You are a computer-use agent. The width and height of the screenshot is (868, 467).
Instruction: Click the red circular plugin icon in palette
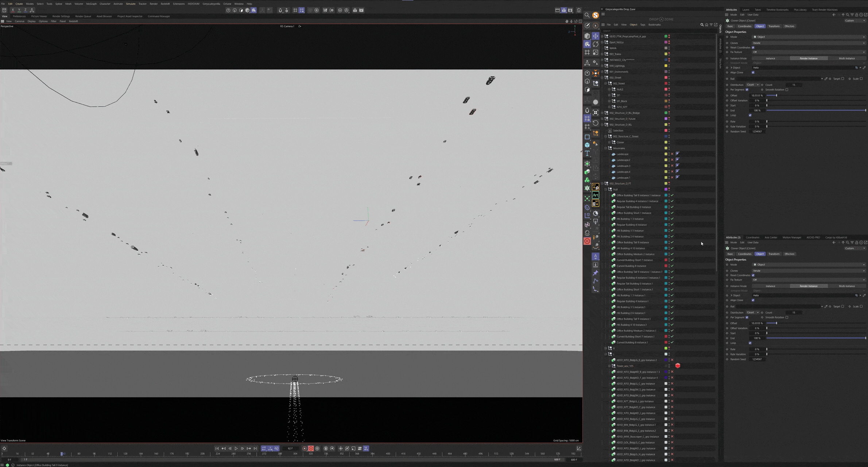[x=587, y=241]
